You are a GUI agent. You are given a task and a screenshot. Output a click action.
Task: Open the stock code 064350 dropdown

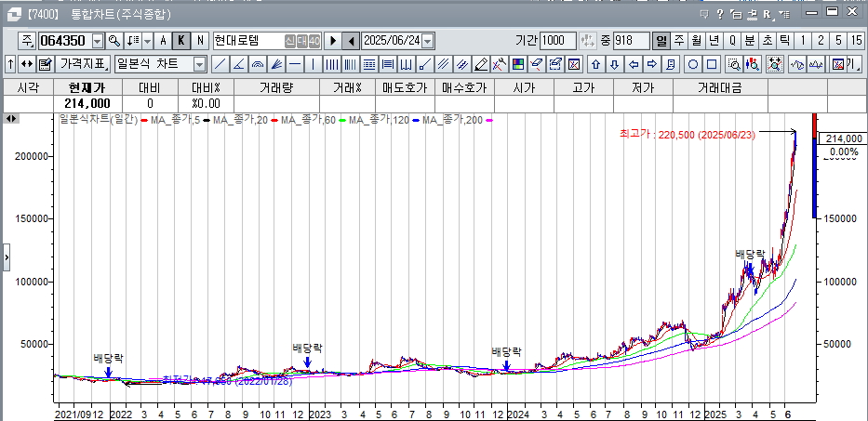(x=98, y=41)
